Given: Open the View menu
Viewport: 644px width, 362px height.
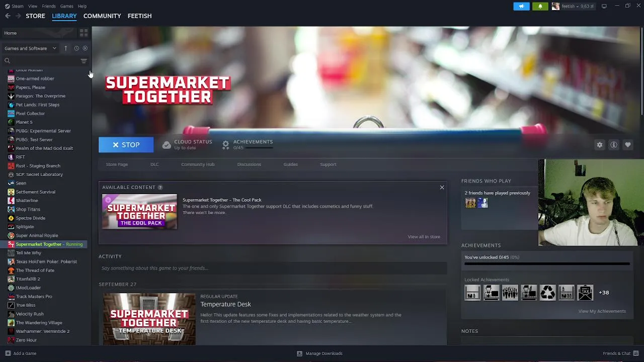Looking at the screenshot, I should [33, 6].
